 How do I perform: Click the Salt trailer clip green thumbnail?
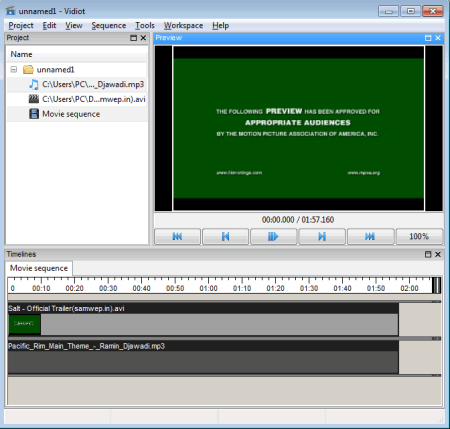24,324
